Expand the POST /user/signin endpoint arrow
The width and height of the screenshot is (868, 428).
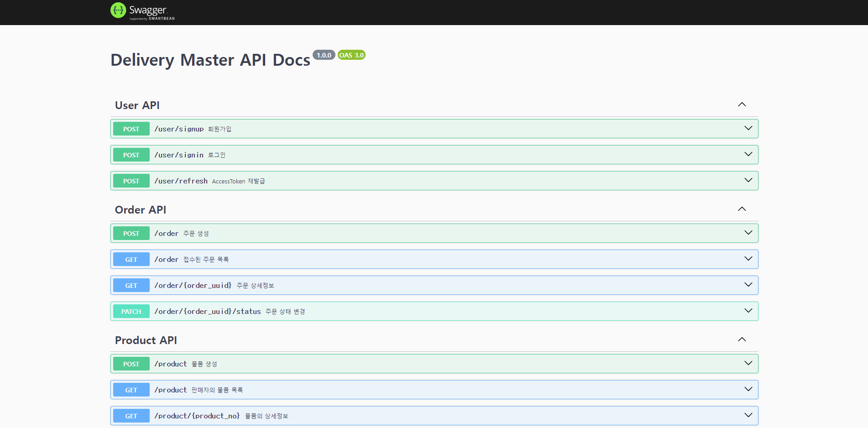[x=748, y=154]
